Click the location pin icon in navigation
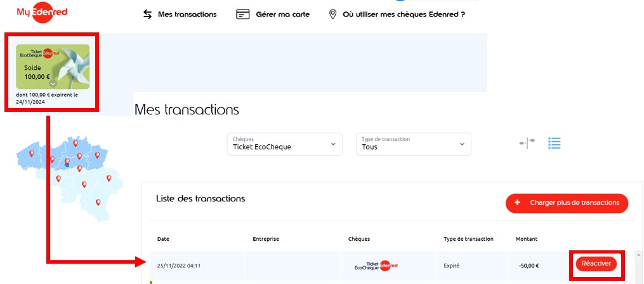 coord(332,15)
